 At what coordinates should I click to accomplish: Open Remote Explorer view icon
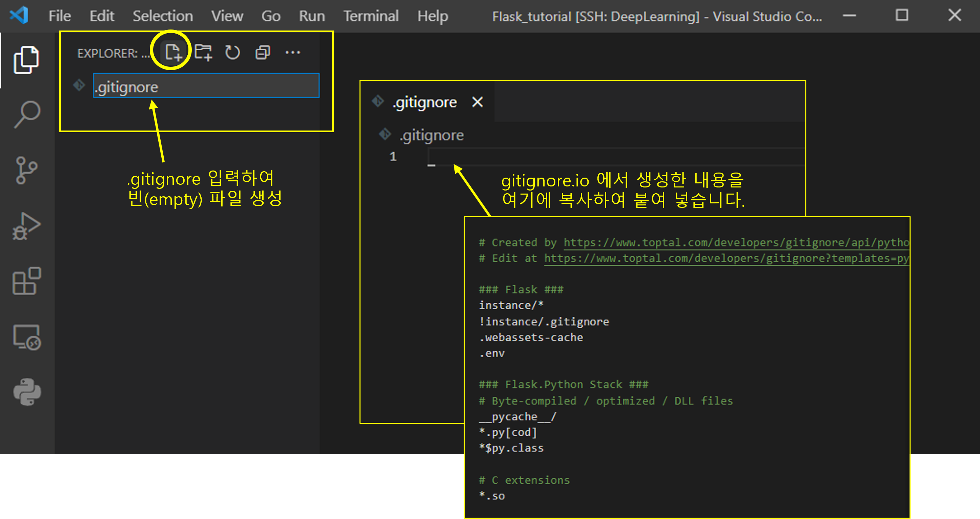[27, 337]
